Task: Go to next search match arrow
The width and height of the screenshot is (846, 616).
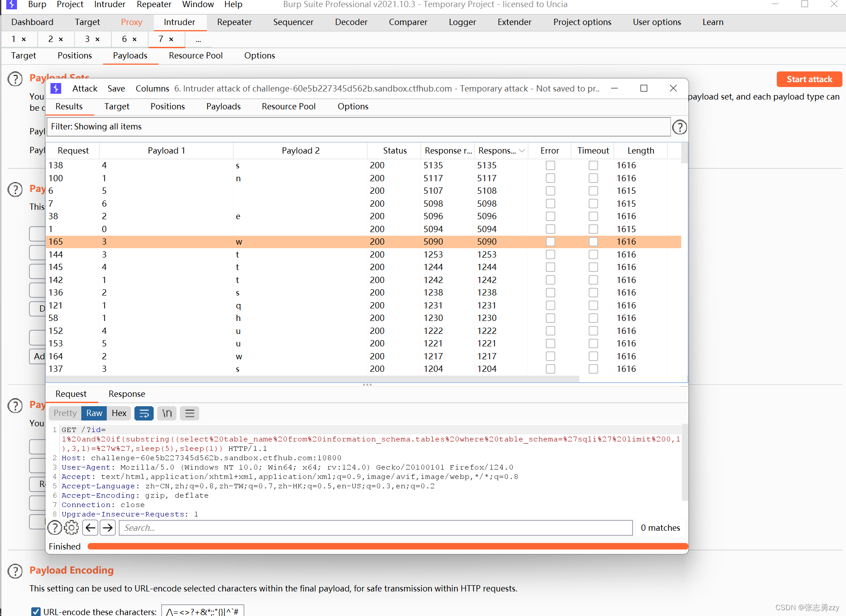Action: [x=107, y=528]
